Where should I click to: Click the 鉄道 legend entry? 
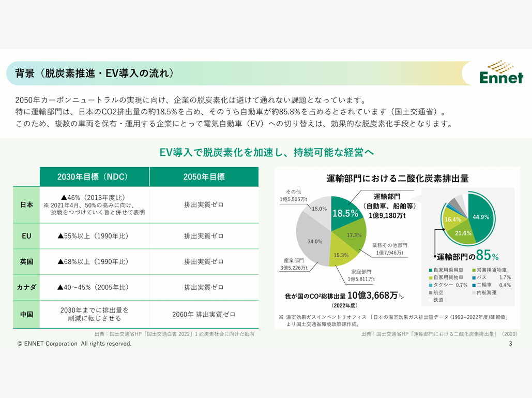click(x=436, y=300)
